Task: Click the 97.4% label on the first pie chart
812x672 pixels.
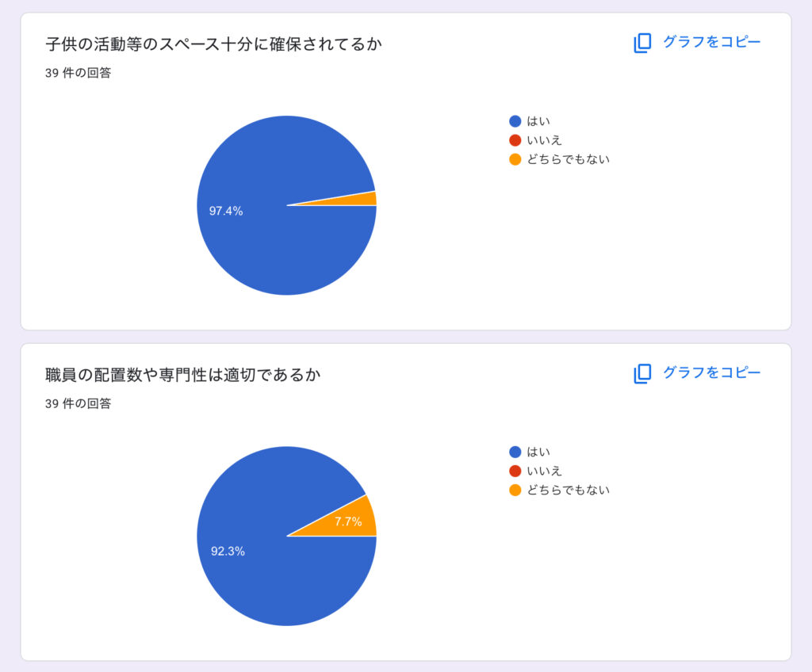Action: click(226, 211)
